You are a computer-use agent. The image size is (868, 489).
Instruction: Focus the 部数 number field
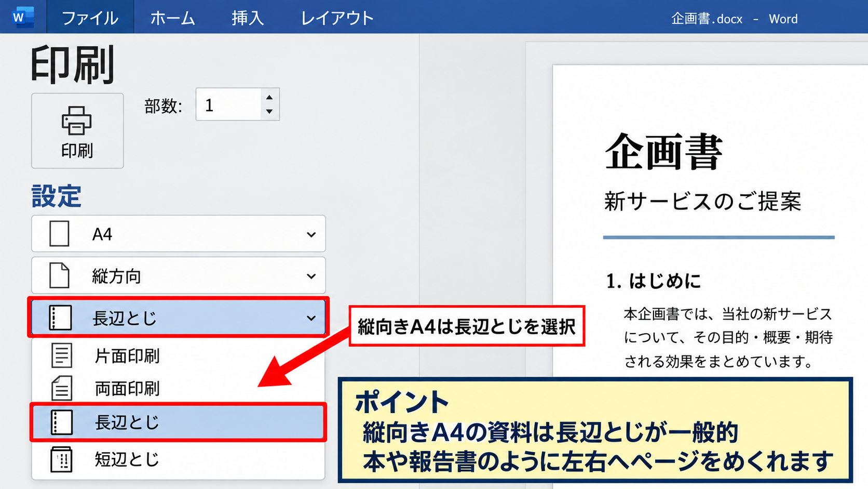pos(228,104)
